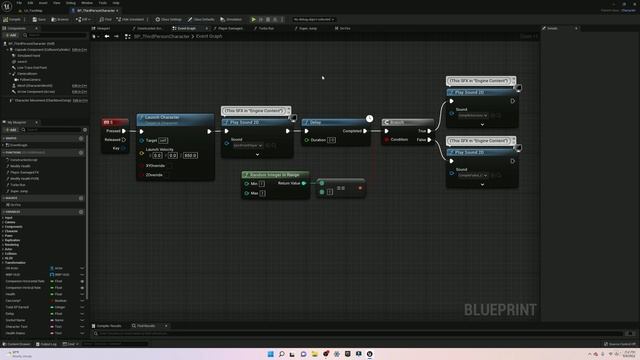Click Branch node Condition pin
The width and height of the screenshot is (640, 360).
click(387, 140)
